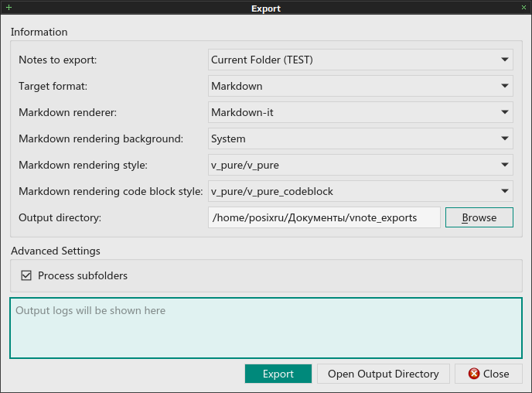Open the code block style dropdown
This screenshot has width=532, height=393.
(360, 191)
